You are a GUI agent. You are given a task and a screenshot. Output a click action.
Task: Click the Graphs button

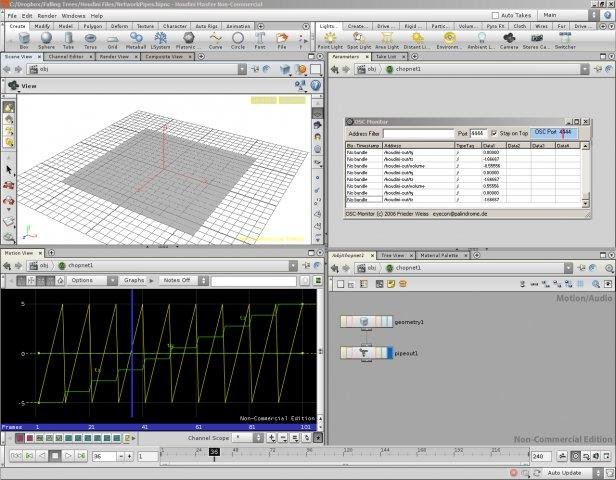pyautogui.click(x=134, y=280)
